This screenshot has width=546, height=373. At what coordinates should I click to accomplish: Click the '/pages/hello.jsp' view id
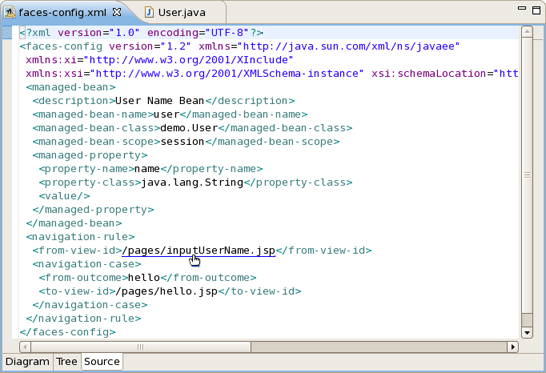pos(166,291)
